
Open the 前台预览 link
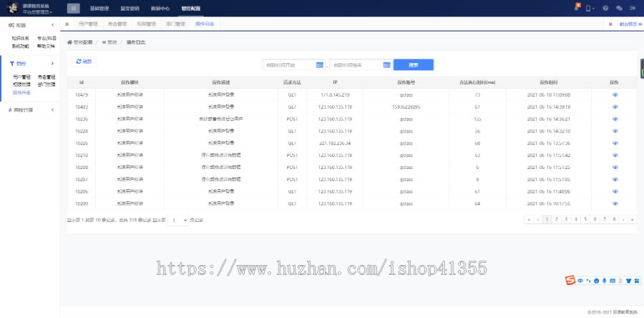[x=630, y=24]
